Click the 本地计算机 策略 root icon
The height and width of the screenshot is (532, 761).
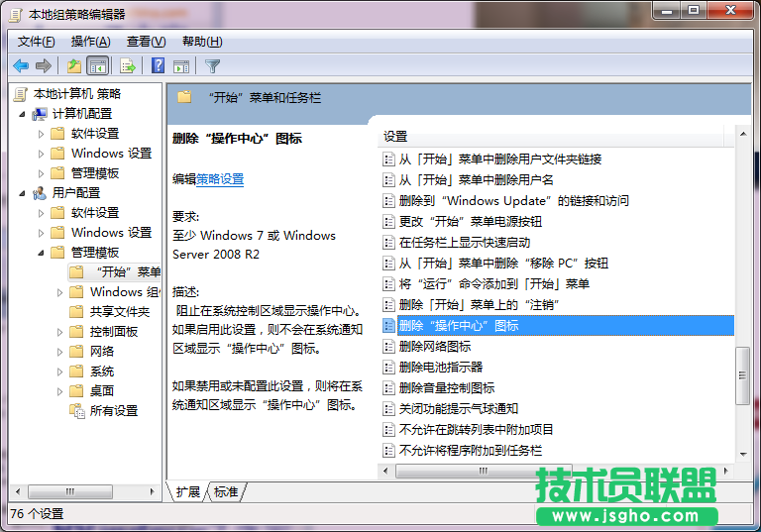pos(21,94)
